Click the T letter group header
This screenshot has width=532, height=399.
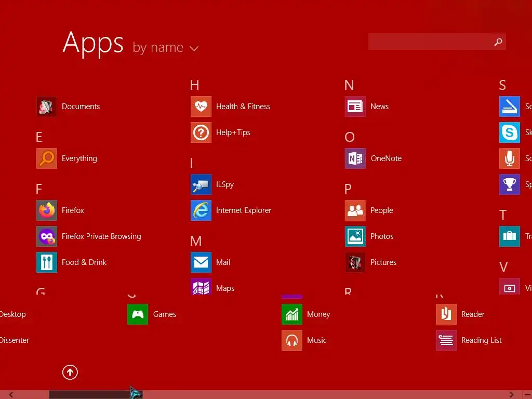pos(503,215)
